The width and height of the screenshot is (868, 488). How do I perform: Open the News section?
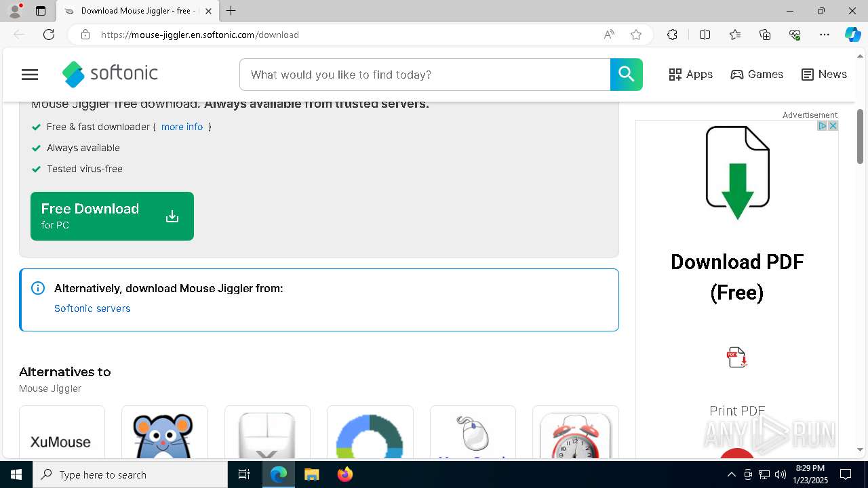tap(824, 75)
